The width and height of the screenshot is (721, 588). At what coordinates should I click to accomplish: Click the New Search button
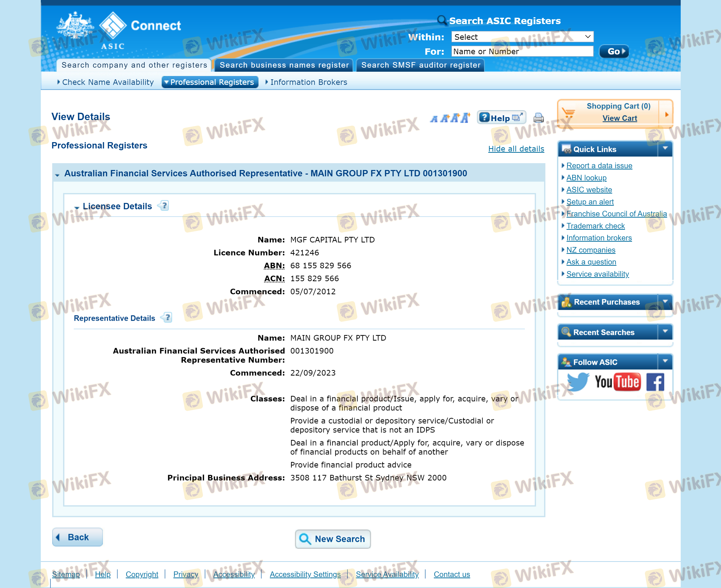tap(333, 539)
